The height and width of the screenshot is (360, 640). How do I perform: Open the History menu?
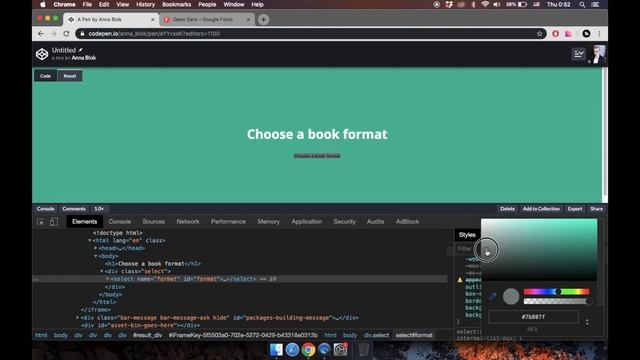[x=145, y=4]
